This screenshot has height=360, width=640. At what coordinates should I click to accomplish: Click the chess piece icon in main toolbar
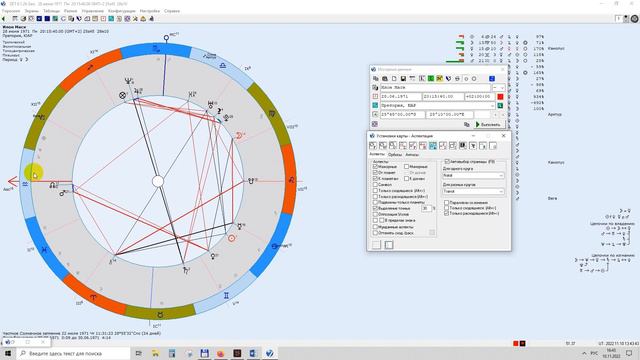[x=151, y=19]
